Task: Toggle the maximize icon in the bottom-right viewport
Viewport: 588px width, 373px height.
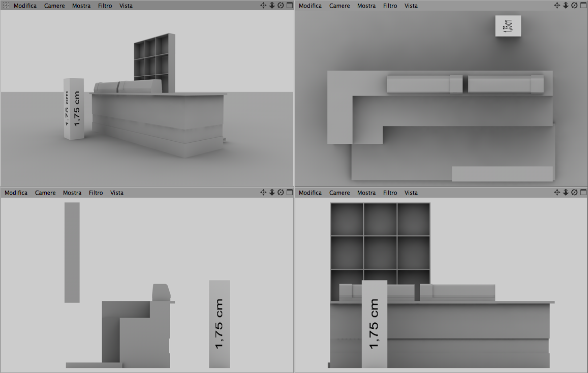Action: [x=583, y=192]
